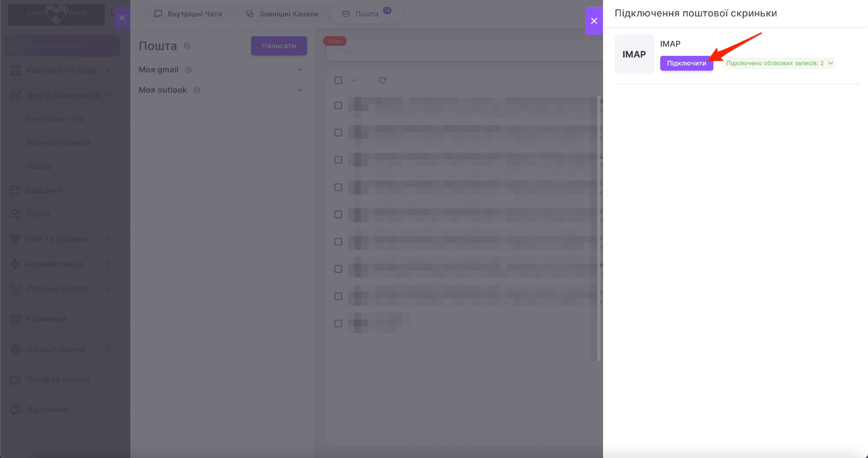The width and height of the screenshot is (868, 458).
Task: Open Пошта sidebar subitem
Action: [x=39, y=167]
